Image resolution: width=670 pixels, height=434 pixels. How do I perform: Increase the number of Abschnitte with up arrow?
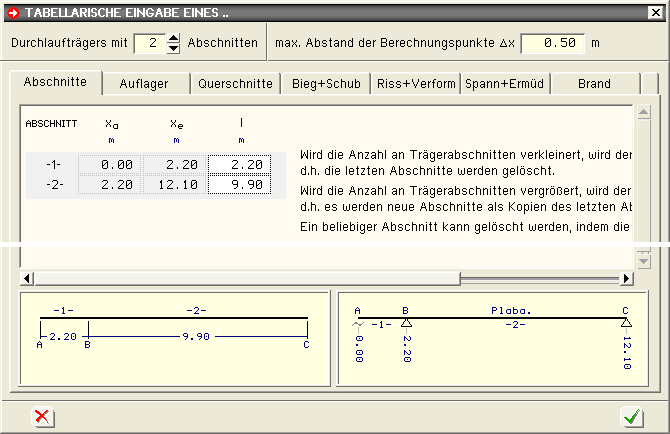(173, 38)
